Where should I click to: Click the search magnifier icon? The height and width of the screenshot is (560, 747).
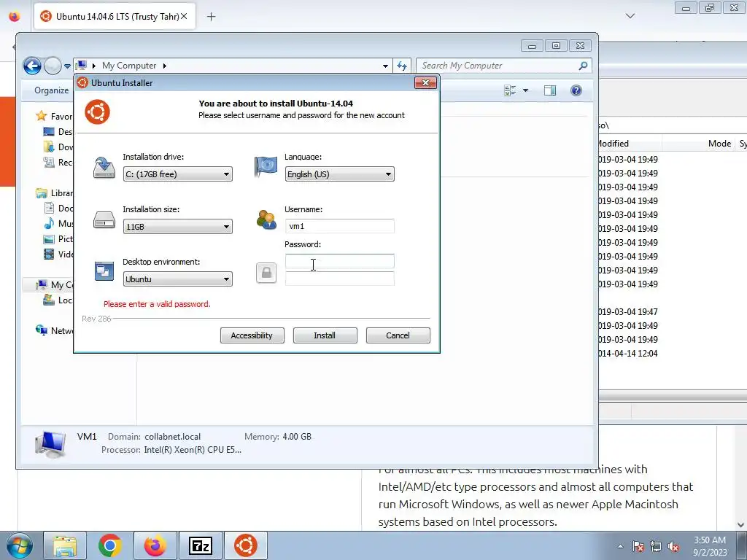[x=583, y=66]
